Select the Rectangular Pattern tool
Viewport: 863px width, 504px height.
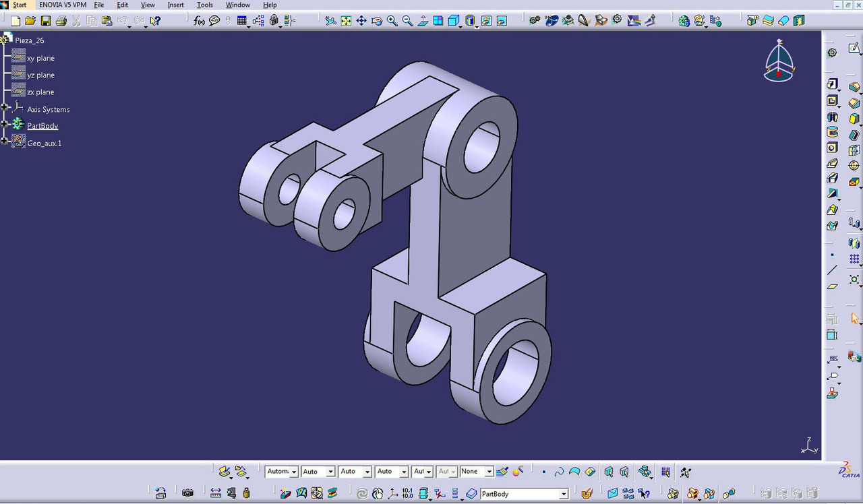[854, 259]
